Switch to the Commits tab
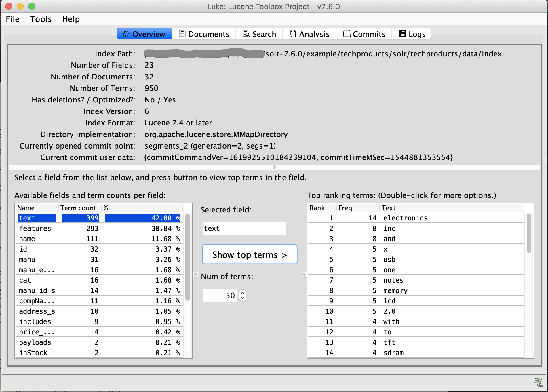The image size is (548, 392). tap(364, 34)
